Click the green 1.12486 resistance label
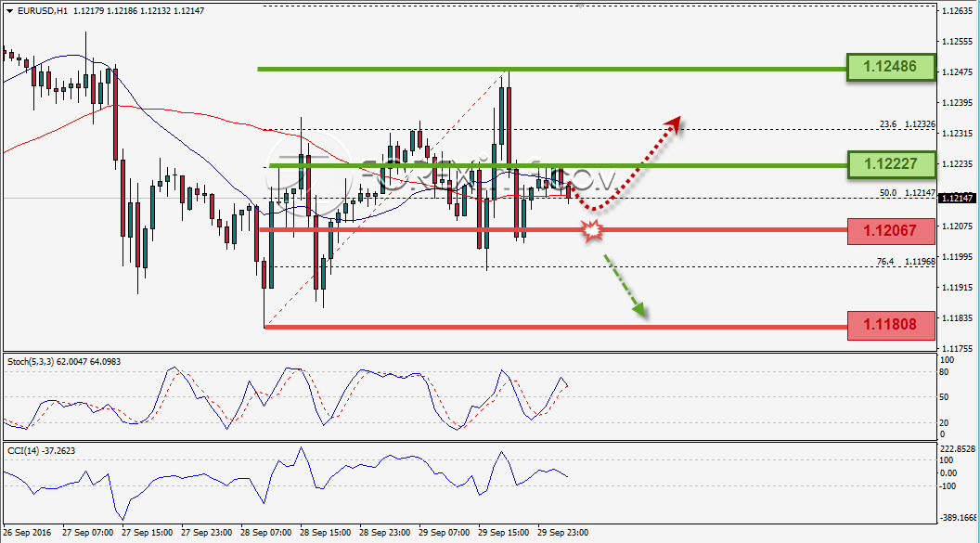Image resolution: width=980 pixels, height=543 pixels. 891,67
